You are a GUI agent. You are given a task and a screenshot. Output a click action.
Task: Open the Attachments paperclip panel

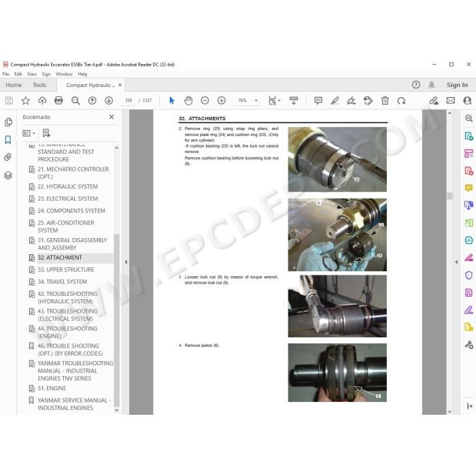(8, 157)
